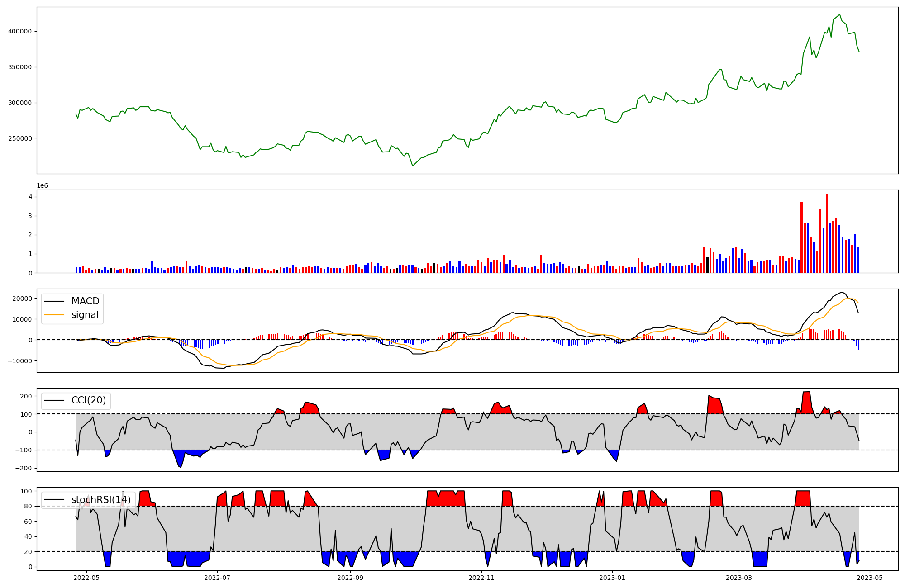
Task: Click the tallest red volume bar
Action: coord(827,233)
